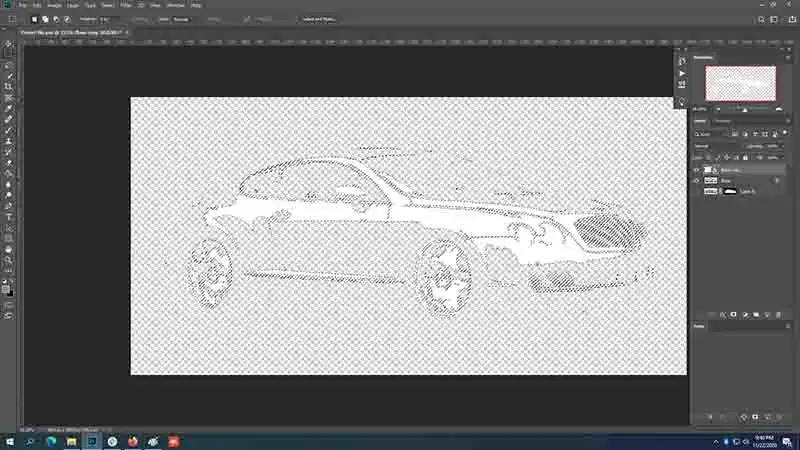
Task: Click the Share icon at top right
Action: click(x=792, y=19)
